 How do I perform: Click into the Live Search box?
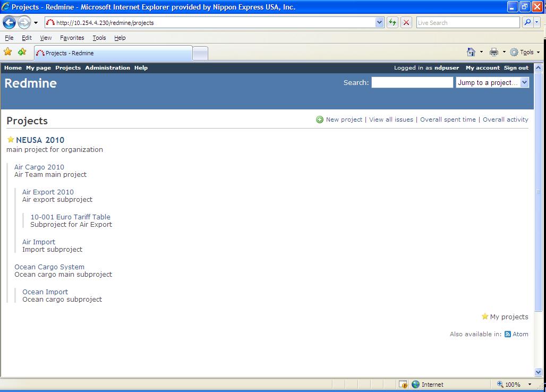click(x=467, y=23)
